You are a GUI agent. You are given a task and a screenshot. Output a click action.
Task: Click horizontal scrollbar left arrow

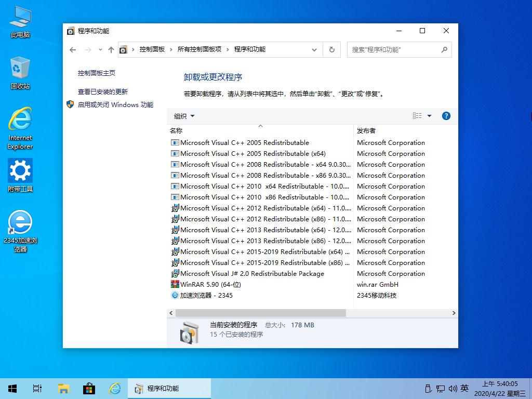pyautogui.click(x=171, y=313)
